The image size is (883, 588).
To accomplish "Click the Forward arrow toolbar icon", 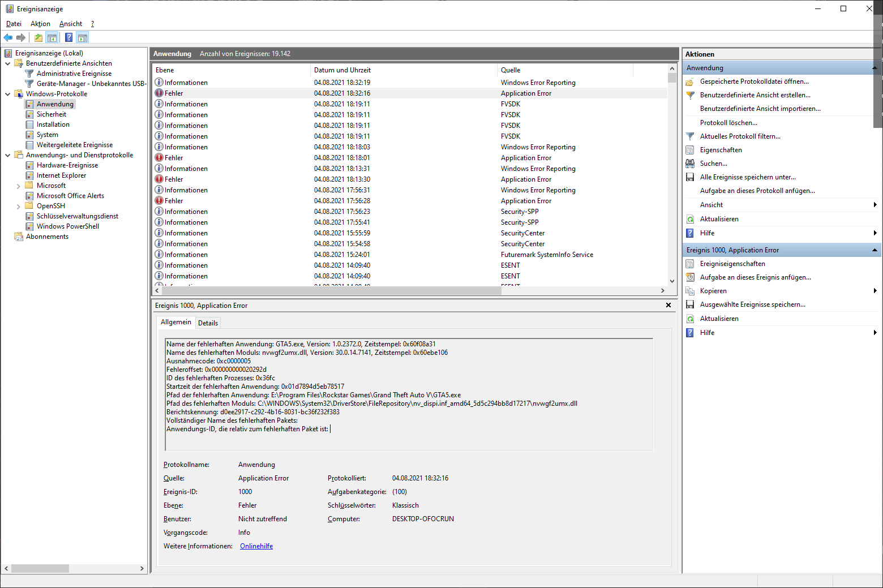I will pos(21,38).
